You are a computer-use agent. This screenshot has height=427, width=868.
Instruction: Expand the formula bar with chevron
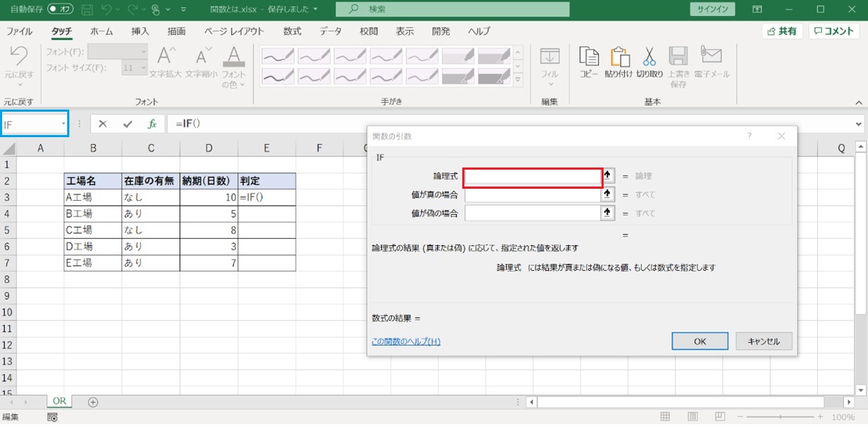[859, 124]
